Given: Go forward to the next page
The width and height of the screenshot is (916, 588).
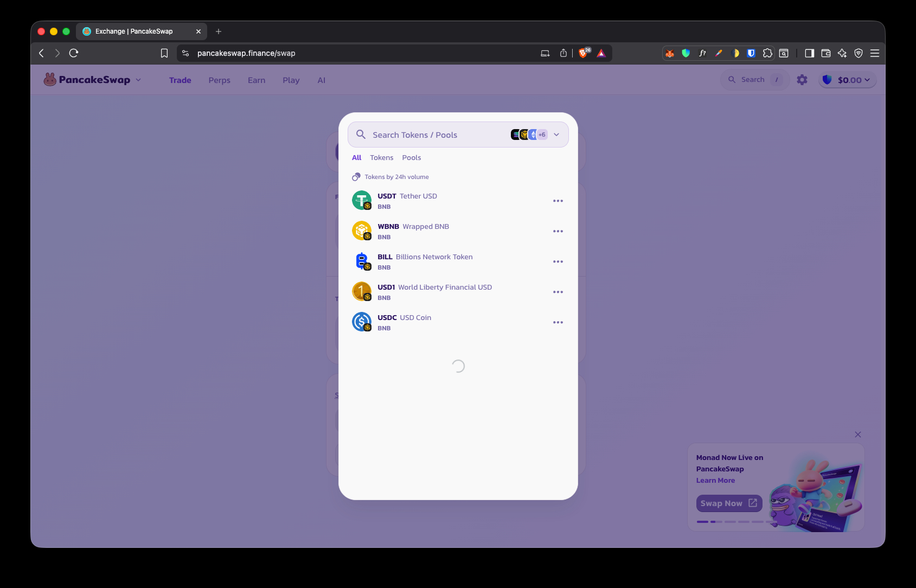Looking at the screenshot, I should click(x=57, y=53).
